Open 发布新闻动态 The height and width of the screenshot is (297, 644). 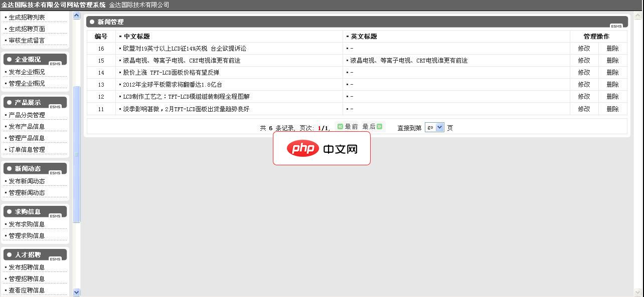pos(27,181)
